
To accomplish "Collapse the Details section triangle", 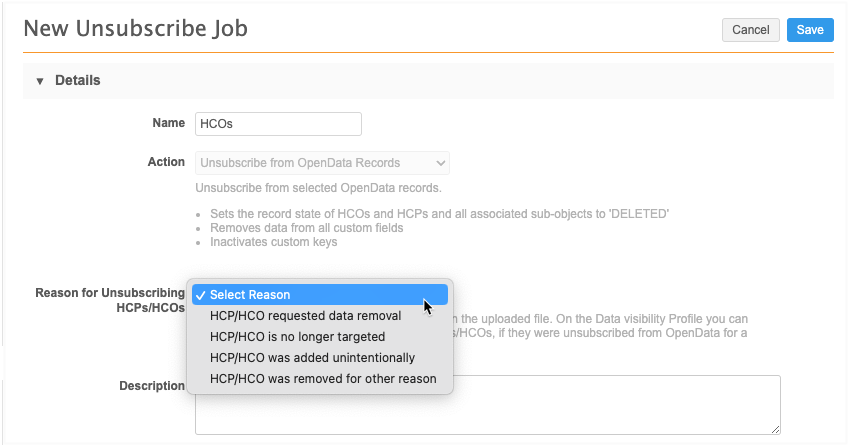I will tap(40, 81).
